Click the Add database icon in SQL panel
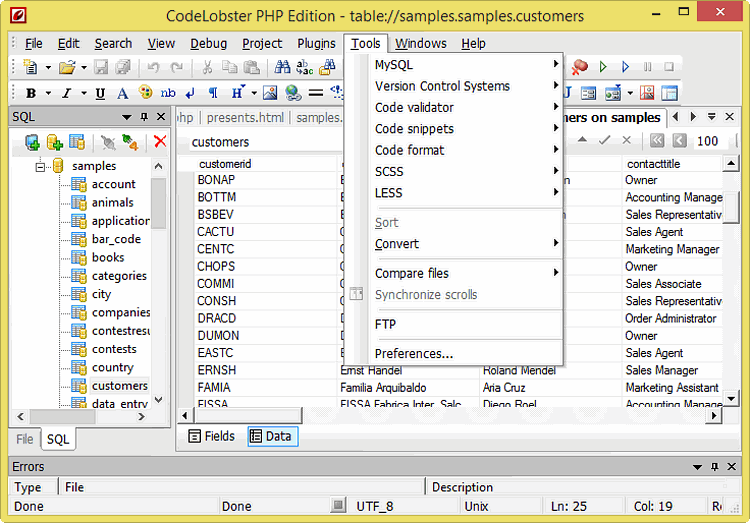The width and height of the screenshot is (750, 523). [x=55, y=142]
